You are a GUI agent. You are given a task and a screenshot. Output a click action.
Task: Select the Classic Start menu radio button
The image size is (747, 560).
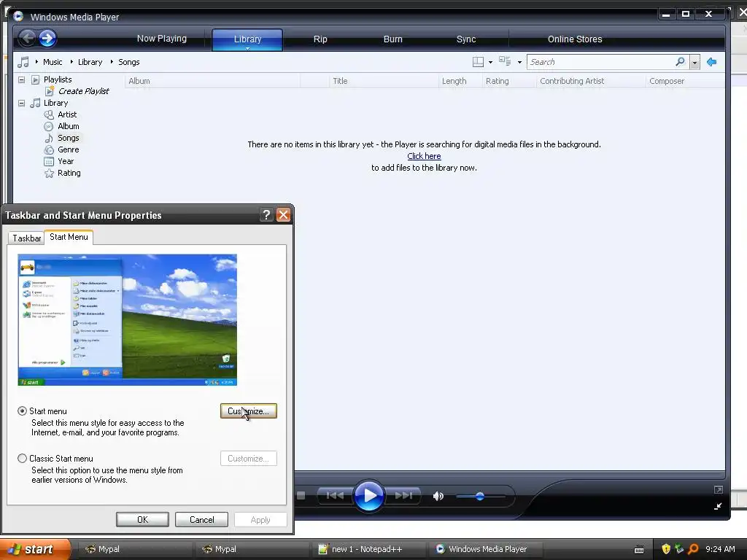22,458
